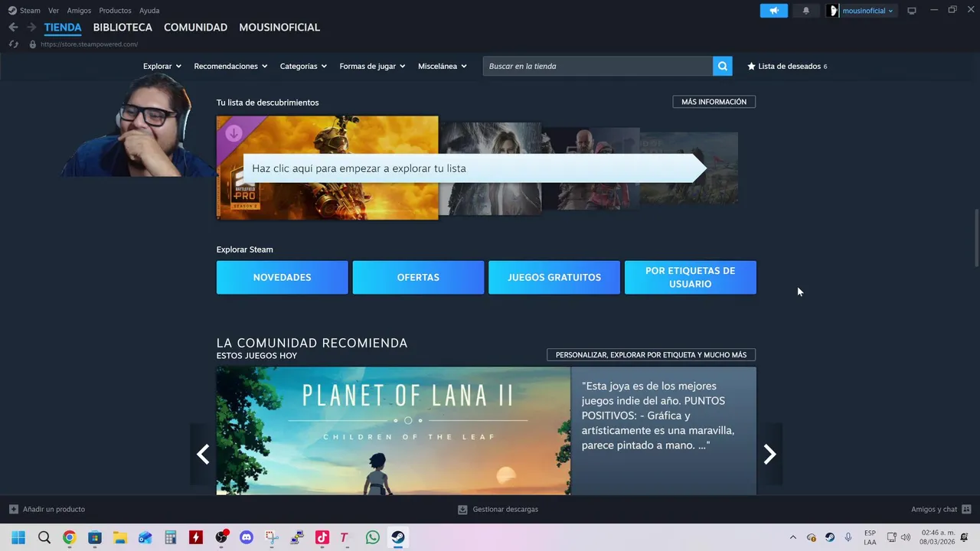Image resolution: width=980 pixels, height=551 pixels.
Task: Open the Productos menu
Action: coord(115,11)
